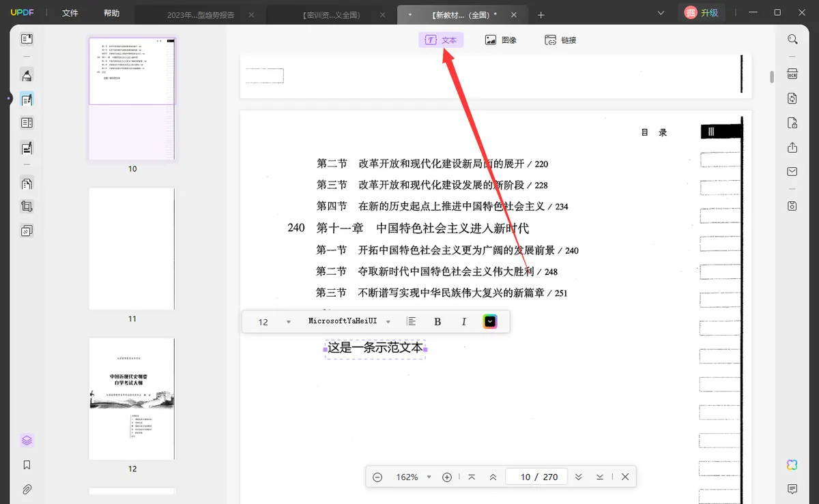Expand the tab list dropdown near 升级

click(661, 13)
